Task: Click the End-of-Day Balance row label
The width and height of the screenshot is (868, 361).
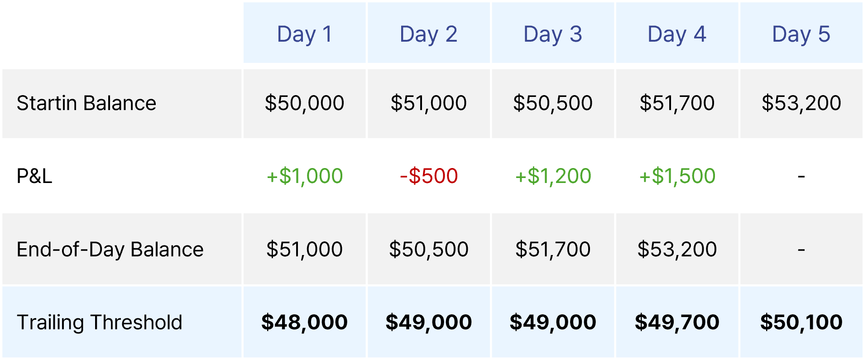Action: pyautogui.click(x=110, y=250)
